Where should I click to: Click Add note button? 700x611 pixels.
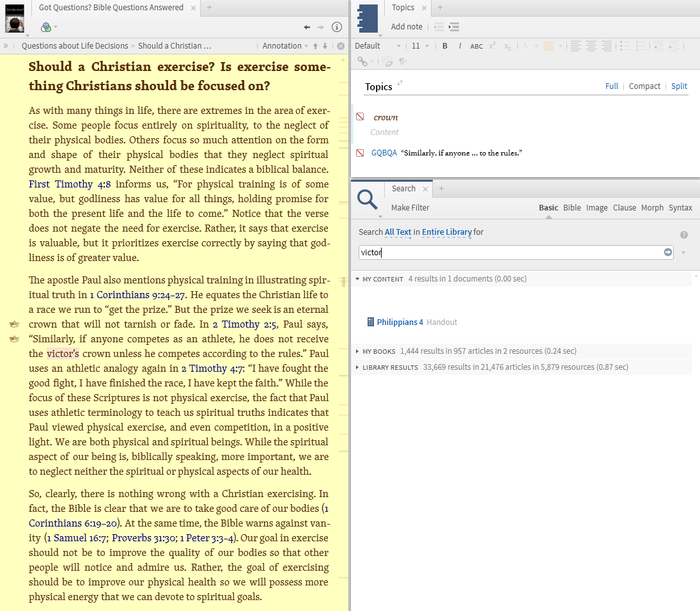(407, 27)
